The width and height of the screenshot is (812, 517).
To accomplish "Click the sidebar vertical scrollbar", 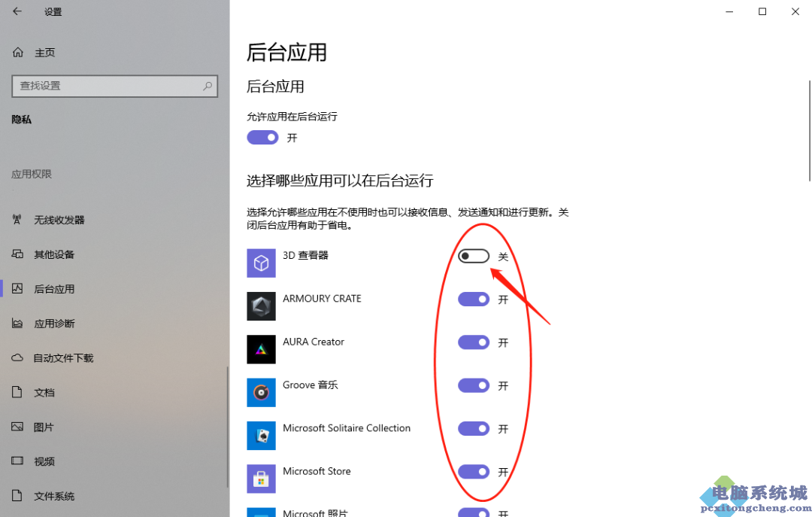I will coord(227,427).
